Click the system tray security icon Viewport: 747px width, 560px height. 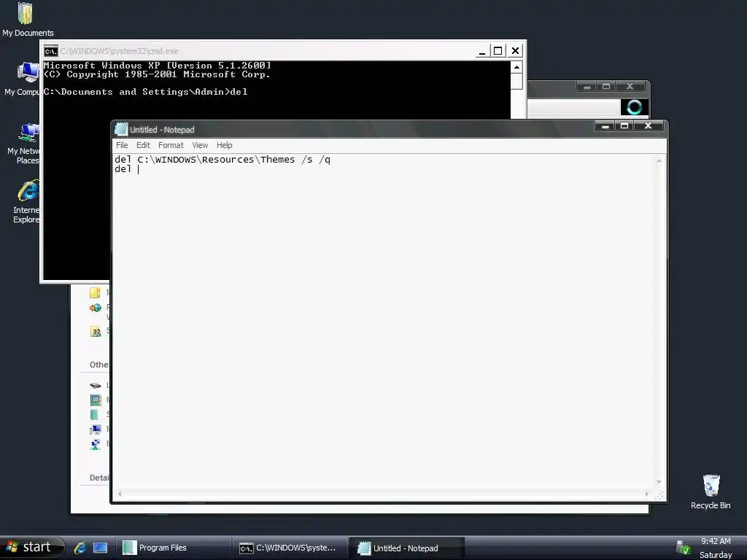683,548
